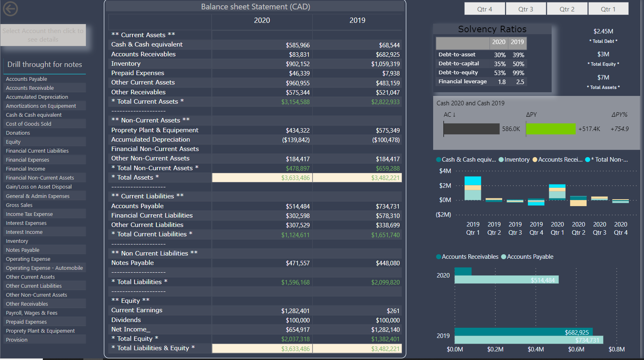Click 'Select Account then click to see details' button

click(43, 35)
